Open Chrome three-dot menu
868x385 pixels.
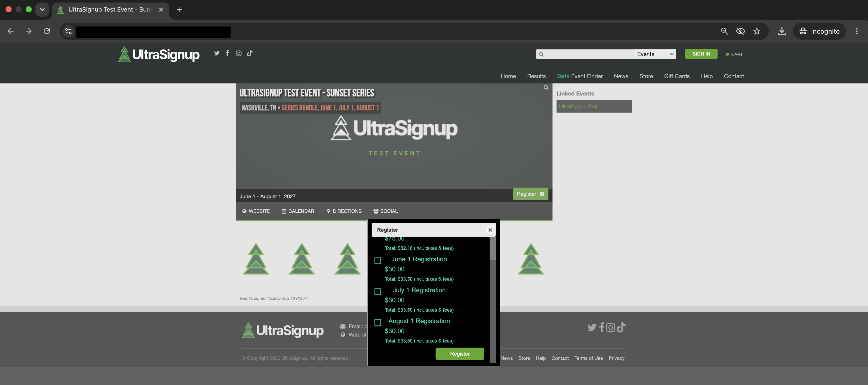coord(856,31)
